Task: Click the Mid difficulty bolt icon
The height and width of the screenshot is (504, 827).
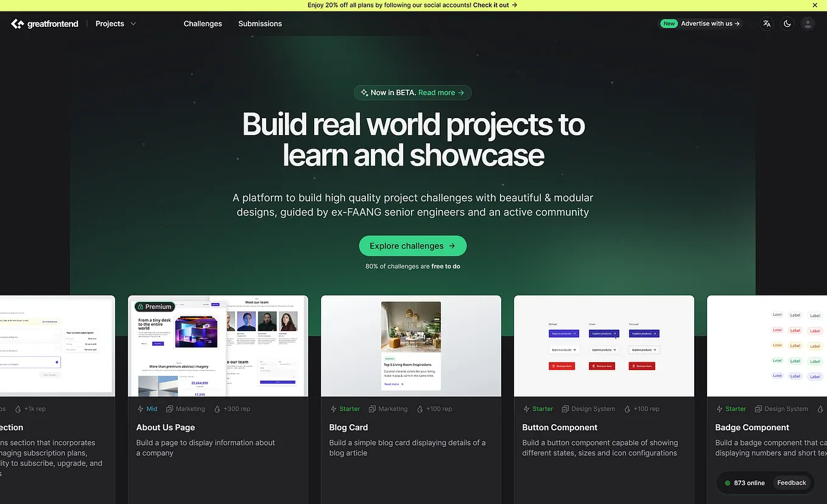Action: point(141,409)
